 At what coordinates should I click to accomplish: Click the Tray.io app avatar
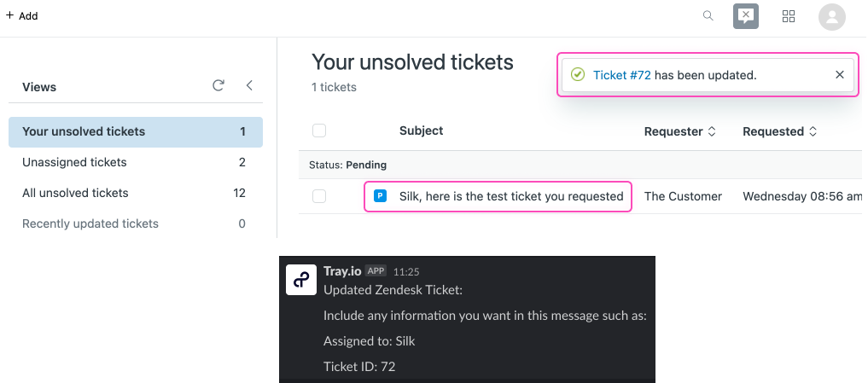click(x=301, y=280)
